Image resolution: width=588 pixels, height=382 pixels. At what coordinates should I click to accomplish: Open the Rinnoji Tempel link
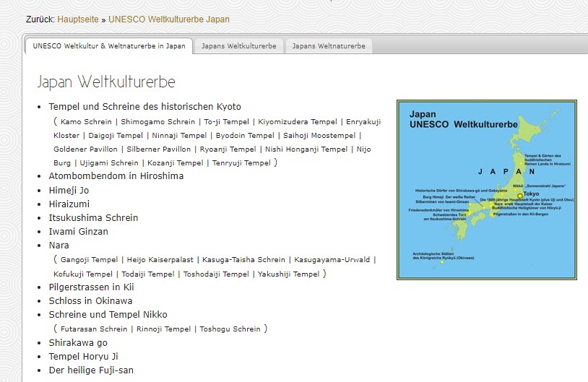(163, 329)
